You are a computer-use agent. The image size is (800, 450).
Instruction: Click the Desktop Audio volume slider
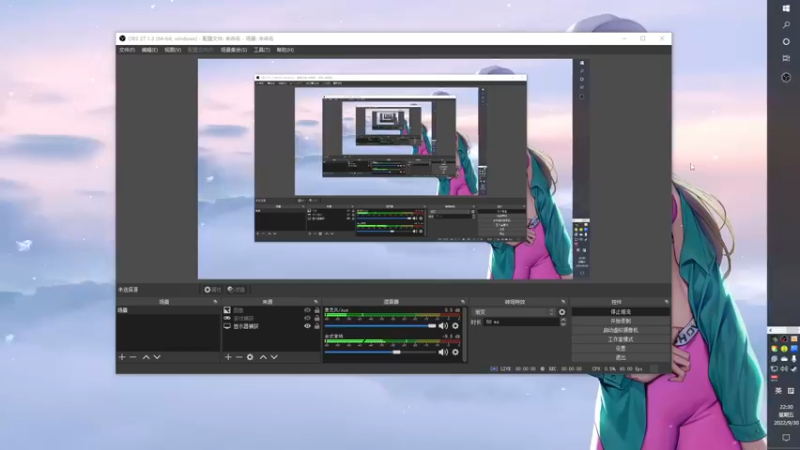coord(380,352)
